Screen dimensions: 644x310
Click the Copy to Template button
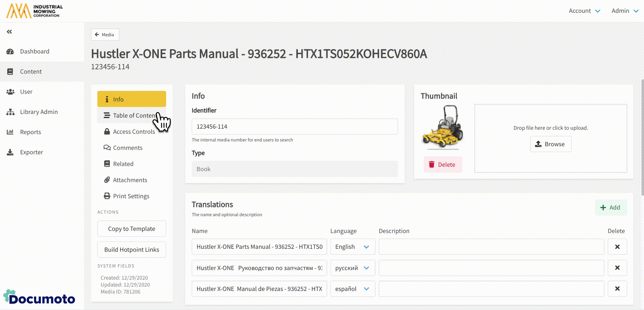131,229
